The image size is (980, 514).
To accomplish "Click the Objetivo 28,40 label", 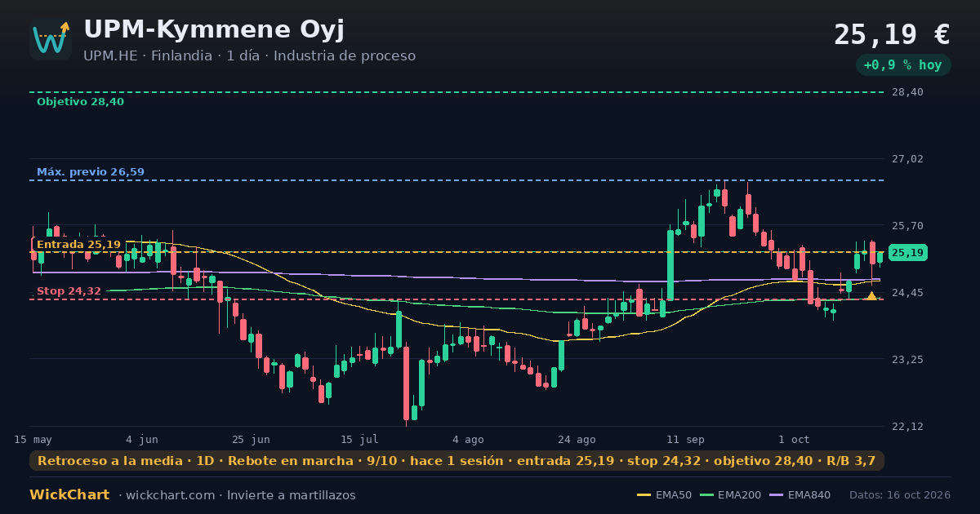I will [x=80, y=102].
